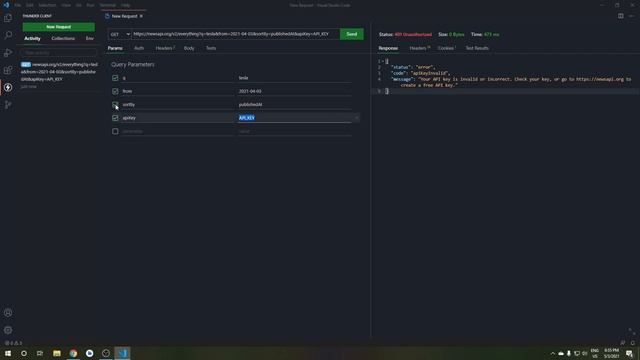Click the publishedAt value field
Screen dimensions: 640x360
[x=294, y=104]
